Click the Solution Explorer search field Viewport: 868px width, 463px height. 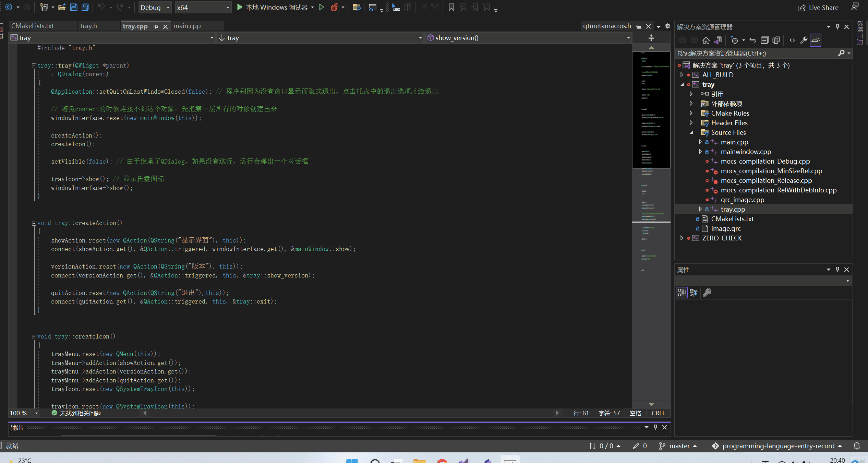click(x=754, y=53)
